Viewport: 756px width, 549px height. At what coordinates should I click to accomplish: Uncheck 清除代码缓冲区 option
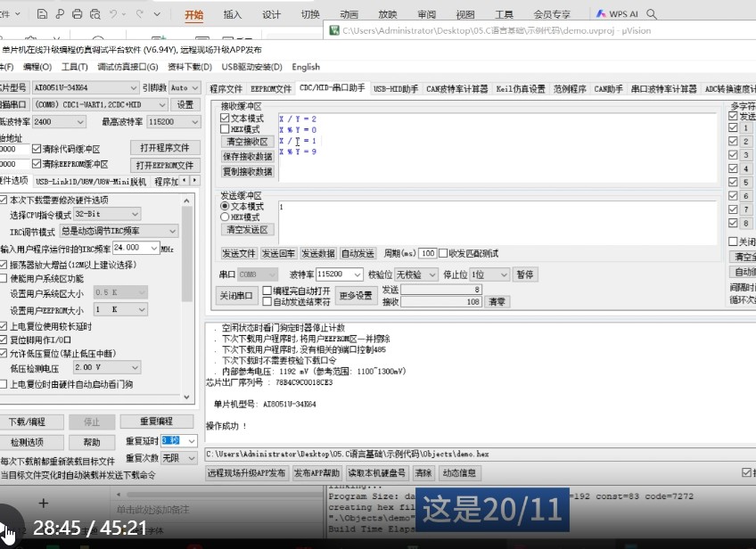37,147
